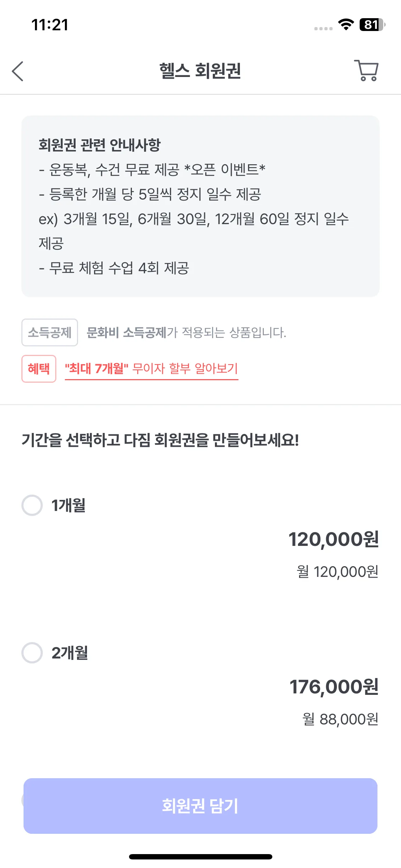The width and height of the screenshot is (401, 868).
Task: Tap the 월 88,000원 monthly price
Action: click(x=340, y=719)
